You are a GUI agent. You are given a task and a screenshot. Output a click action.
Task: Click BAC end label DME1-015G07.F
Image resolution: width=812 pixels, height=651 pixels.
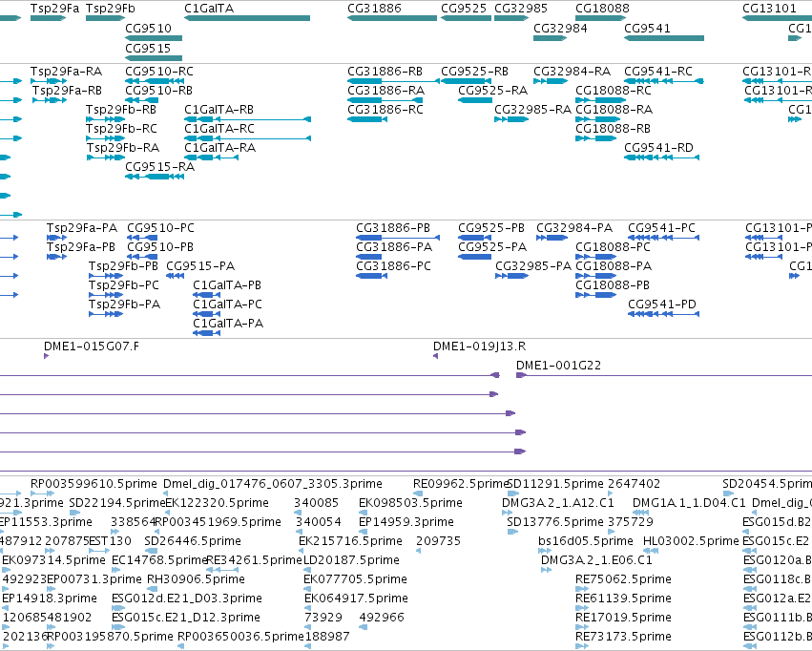(x=92, y=346)
